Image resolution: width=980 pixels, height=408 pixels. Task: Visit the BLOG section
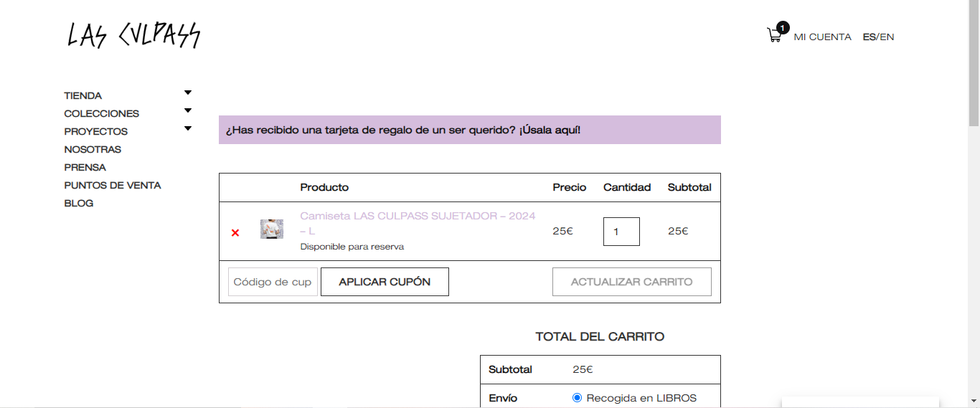(x=79, y=203)
